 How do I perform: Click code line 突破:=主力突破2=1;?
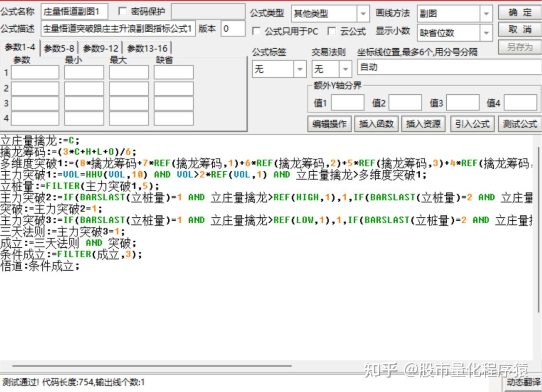click(52, 209)
